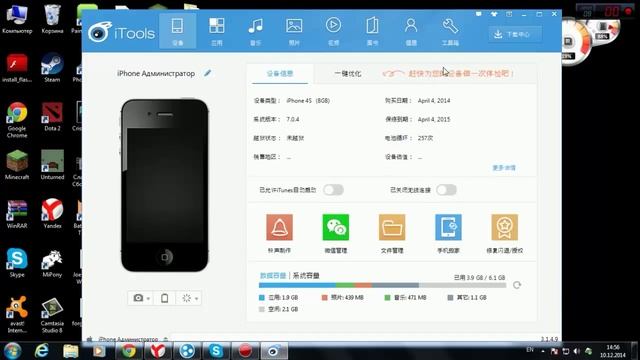Image resolution: width=640 pixels, height=360 pixels.
Task: Open the Video play-circle section
Action: 333,31
